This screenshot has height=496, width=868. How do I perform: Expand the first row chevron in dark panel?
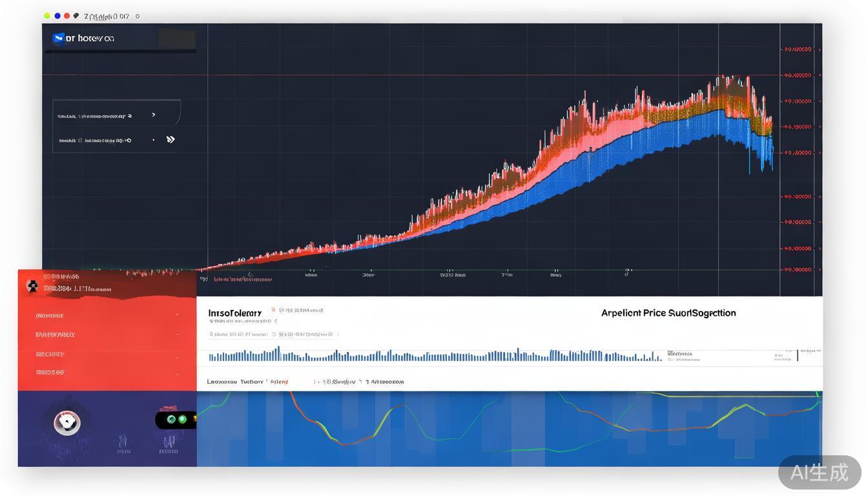(x=153, y=115)
